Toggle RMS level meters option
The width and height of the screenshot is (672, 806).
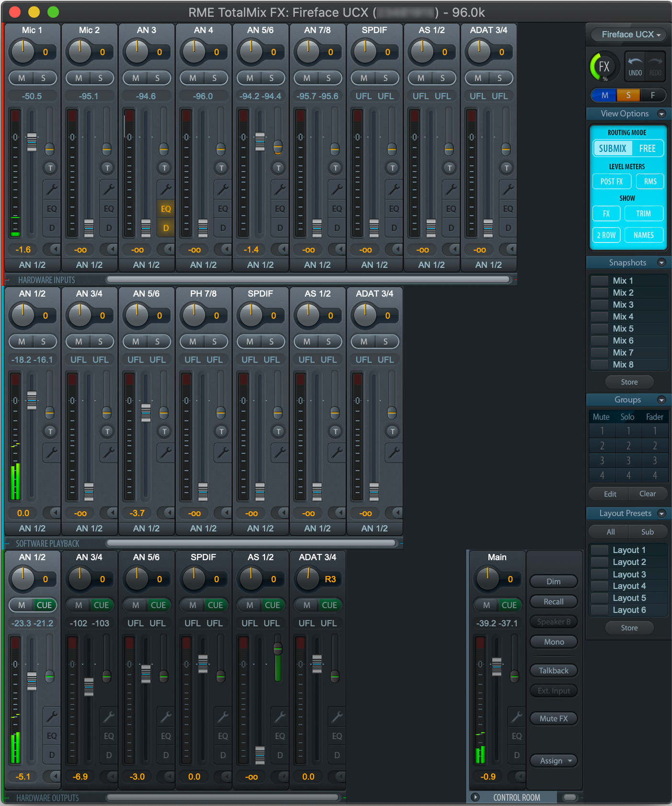(x=650, y=182)
